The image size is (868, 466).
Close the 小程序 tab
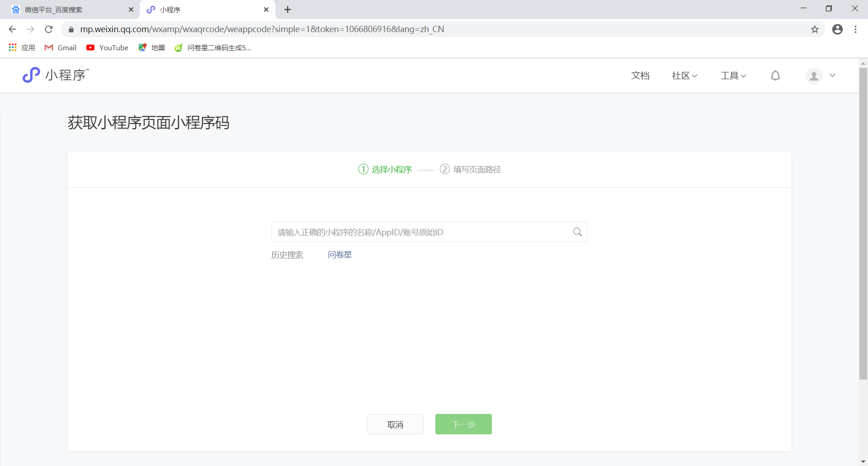point(266,10)
